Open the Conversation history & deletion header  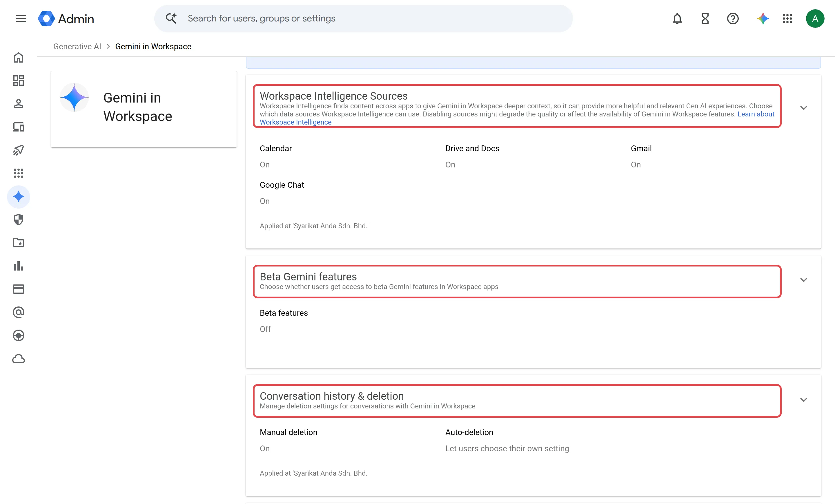(517, 401)
